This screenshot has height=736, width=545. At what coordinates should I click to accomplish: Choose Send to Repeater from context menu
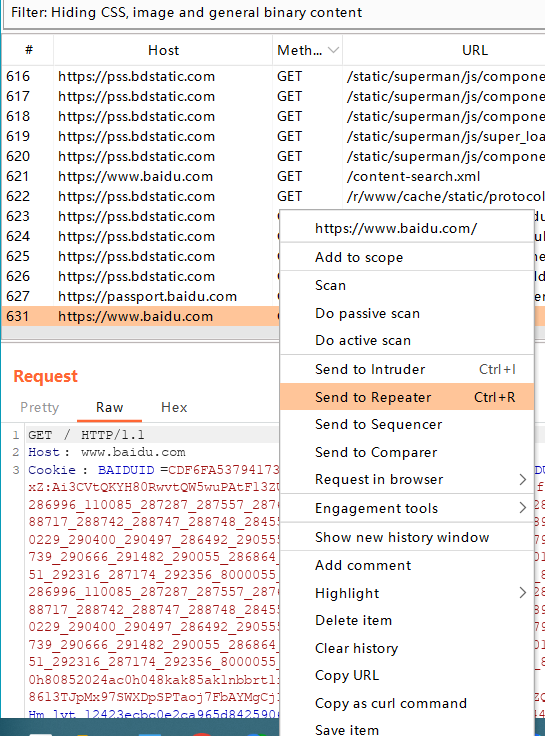pyautogui.click(x=407, y=397)
